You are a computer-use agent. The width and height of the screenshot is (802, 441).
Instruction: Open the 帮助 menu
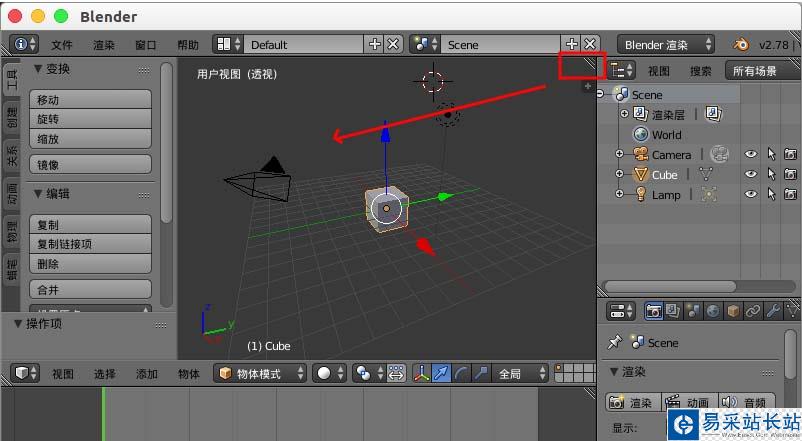click(x=188, y=45)
